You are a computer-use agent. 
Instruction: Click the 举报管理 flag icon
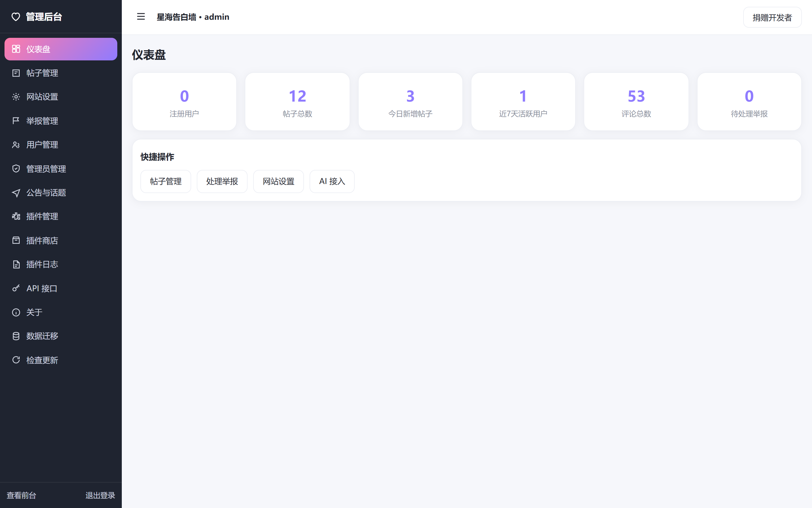click(16, 121)
